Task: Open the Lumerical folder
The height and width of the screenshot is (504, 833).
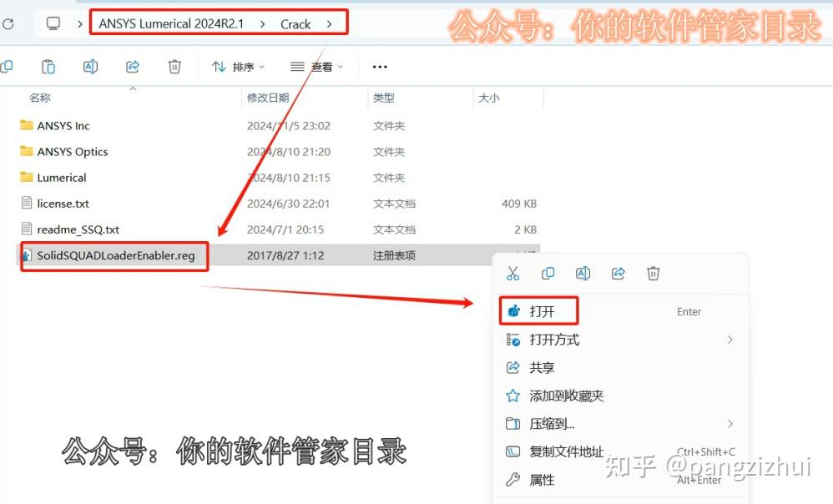Action: [60, 177]
